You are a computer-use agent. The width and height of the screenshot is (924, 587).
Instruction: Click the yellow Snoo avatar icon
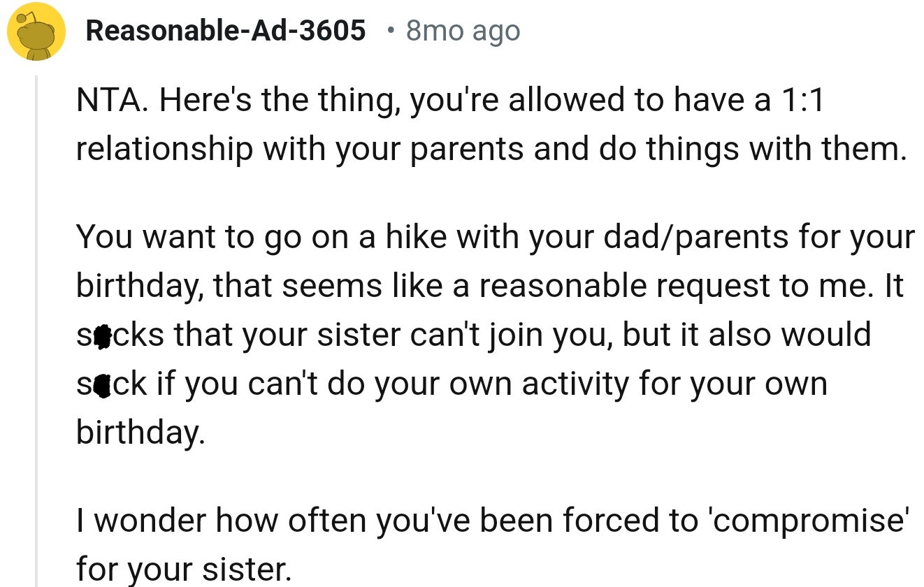(x=36, y=33)
